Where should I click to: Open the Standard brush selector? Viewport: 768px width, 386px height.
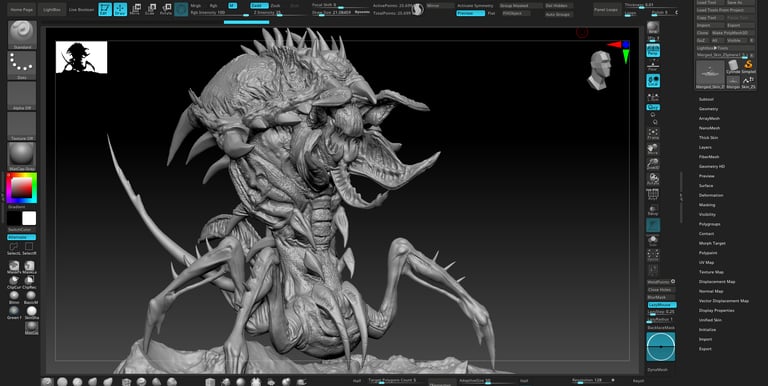[x=22, y=34]
